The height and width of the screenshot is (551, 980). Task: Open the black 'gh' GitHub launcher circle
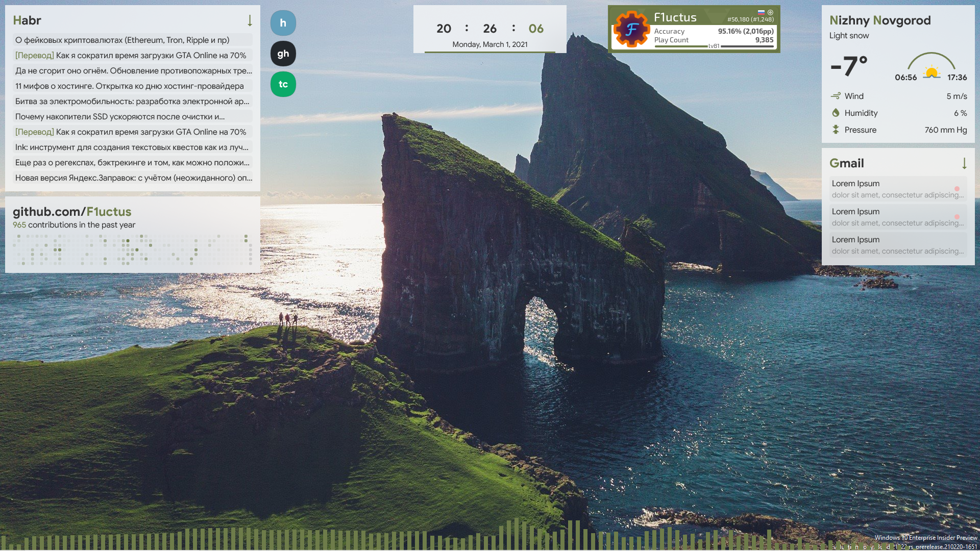click(x=283, y=54)
